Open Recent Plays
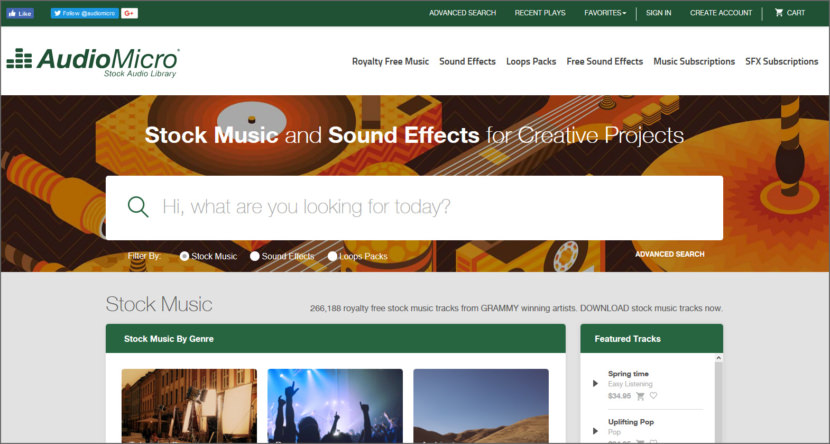The width and height of the screenshot is (830, 444). pos(540,13)
